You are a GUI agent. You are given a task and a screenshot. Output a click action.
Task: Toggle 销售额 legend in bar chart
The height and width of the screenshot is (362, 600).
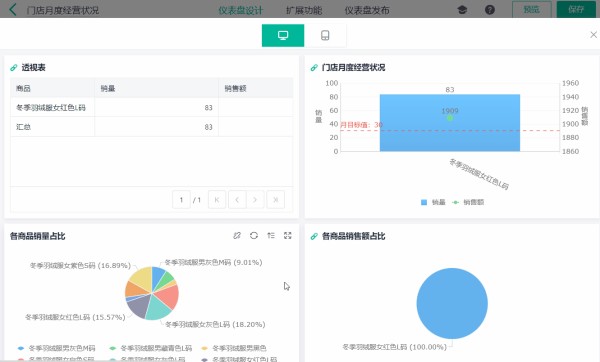point(468,202)
